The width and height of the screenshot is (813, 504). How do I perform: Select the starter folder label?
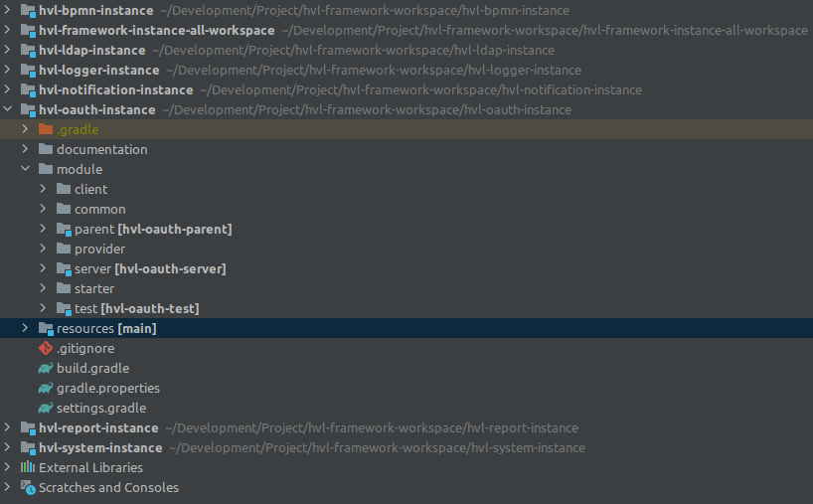94,289
